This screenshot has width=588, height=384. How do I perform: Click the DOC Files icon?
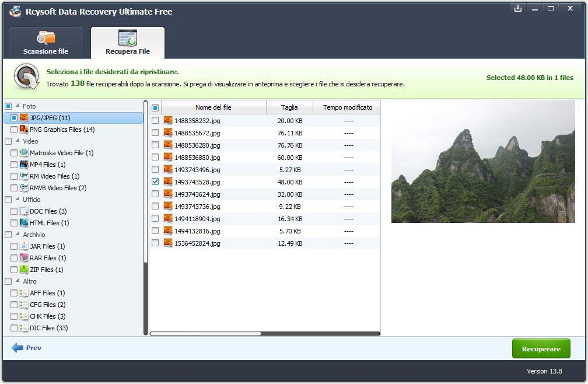[24, 211]
